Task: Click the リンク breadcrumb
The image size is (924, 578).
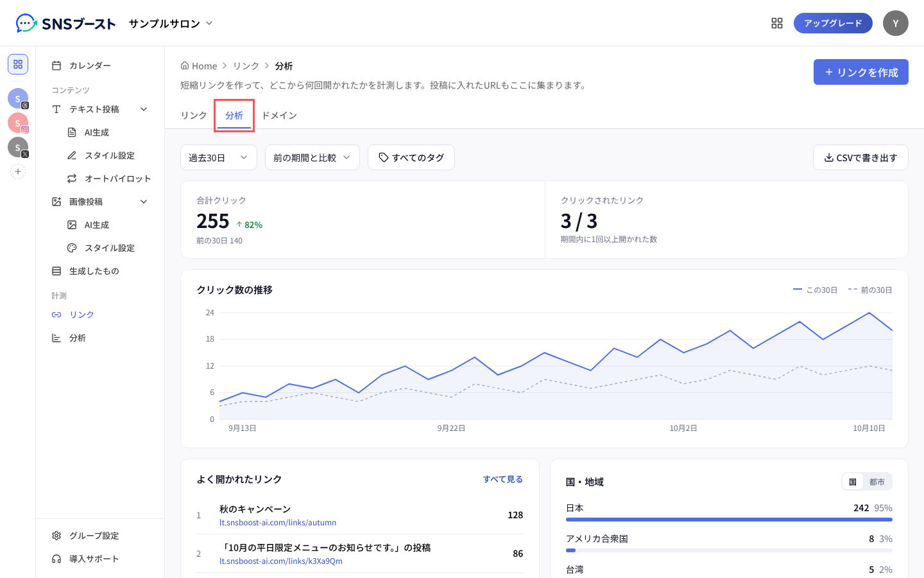Action: coord(246,66)
